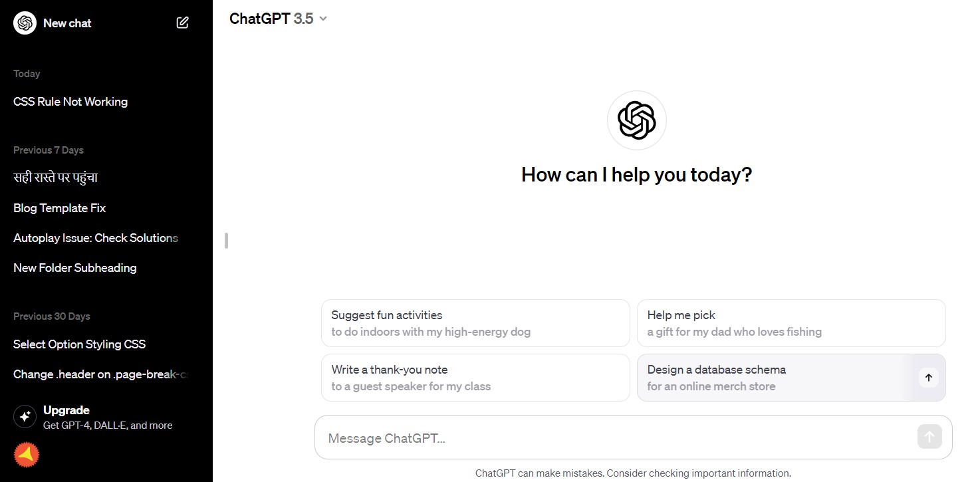The image size is (980, 482).
Task: Open the CSS Rule Not Working conversation
Action: pos(70,102)
